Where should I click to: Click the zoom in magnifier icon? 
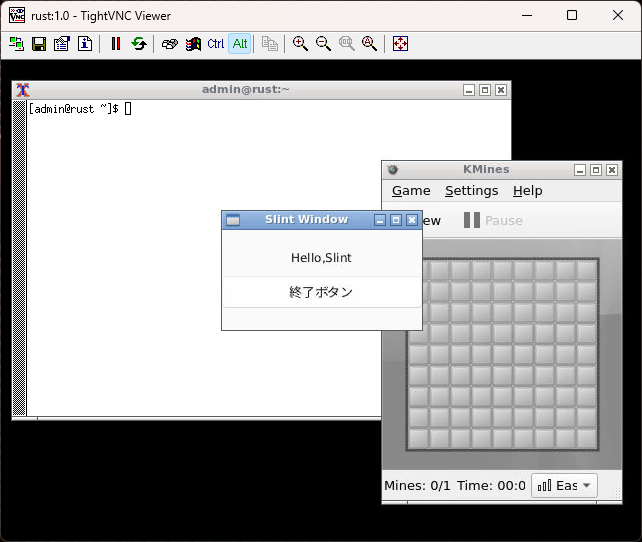point(300,44)
